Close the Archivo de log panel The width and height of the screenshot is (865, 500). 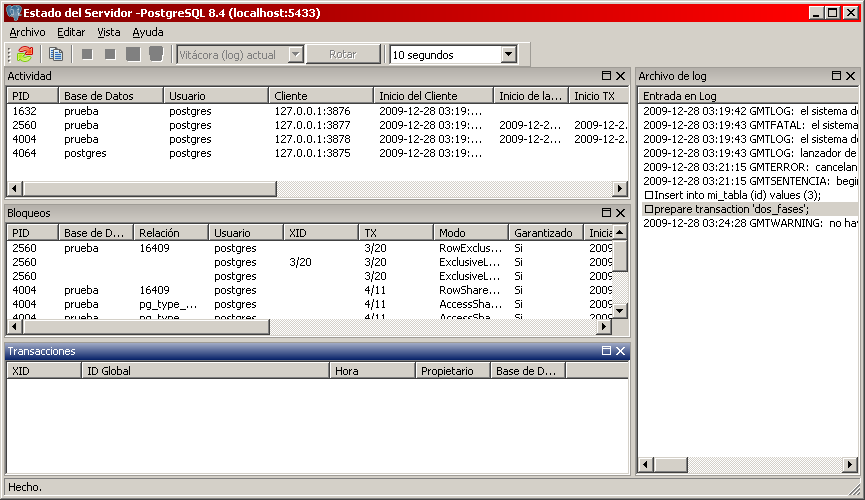(x=851, y=76)
